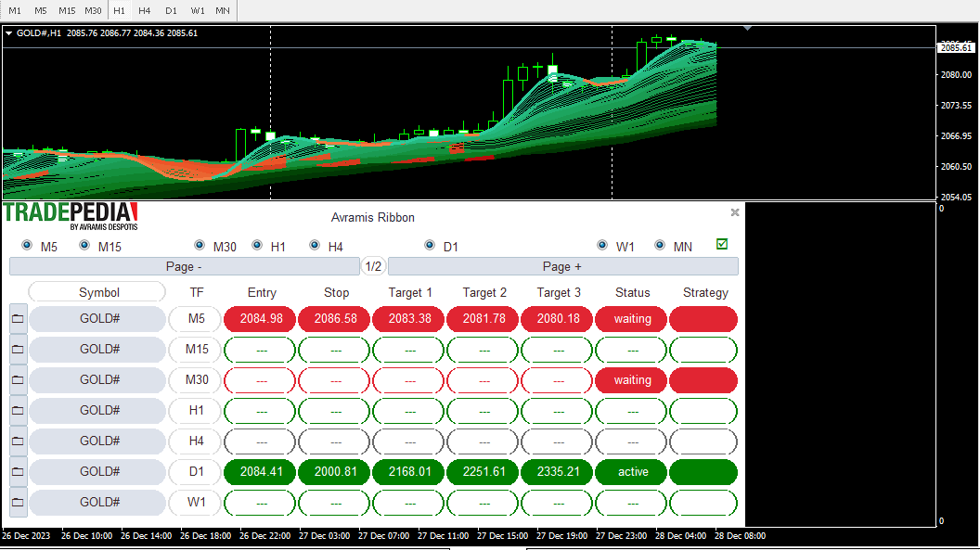Click the green active status in D1 row

(633, 472)
